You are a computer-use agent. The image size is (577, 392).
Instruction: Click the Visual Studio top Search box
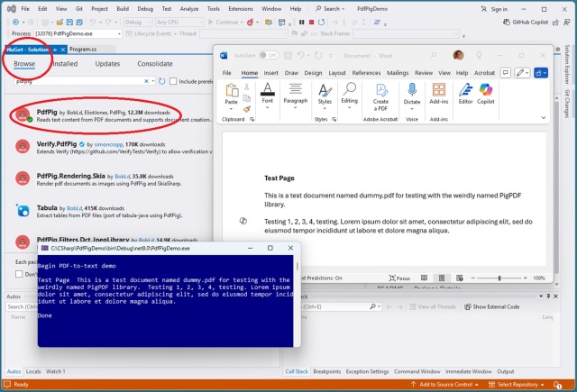330,9
